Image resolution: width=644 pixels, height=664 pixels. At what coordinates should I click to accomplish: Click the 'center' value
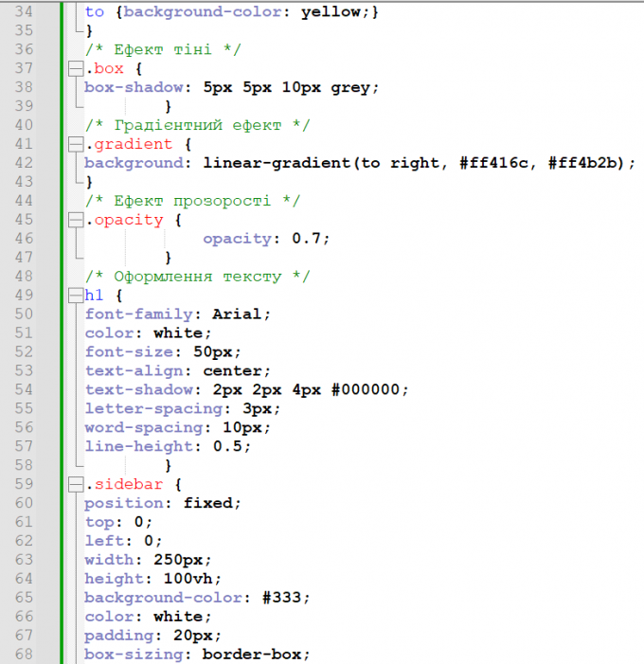(232, 371)
